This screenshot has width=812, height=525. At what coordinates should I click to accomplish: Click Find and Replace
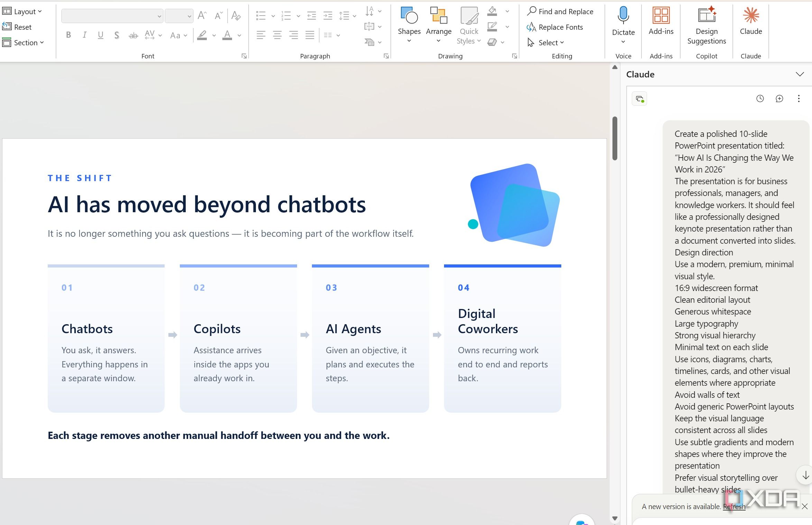coord(560,11)
